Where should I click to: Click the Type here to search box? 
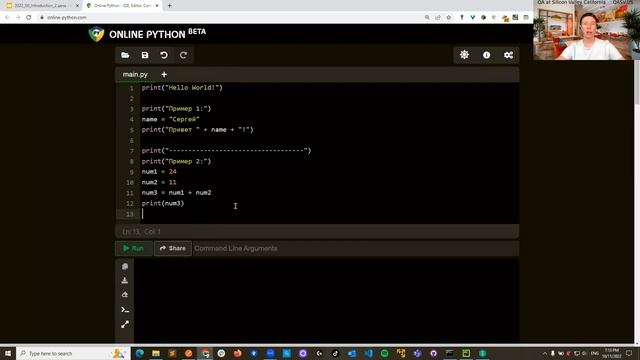click(x=73, y=353)
